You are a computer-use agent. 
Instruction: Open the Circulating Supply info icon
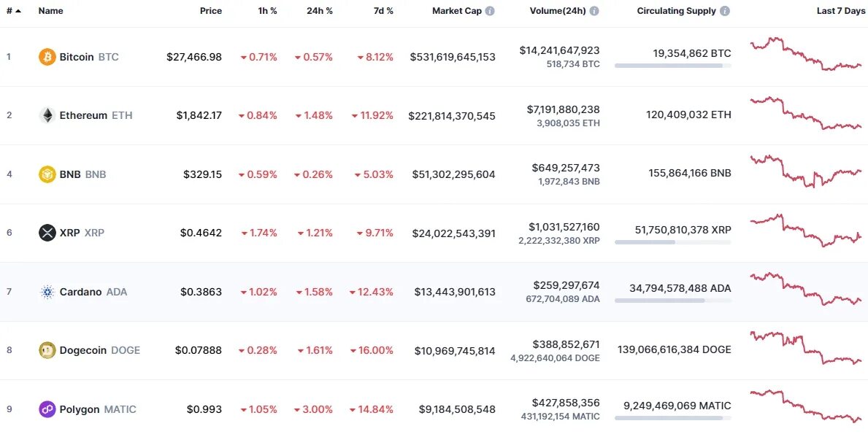coord(724,11)
